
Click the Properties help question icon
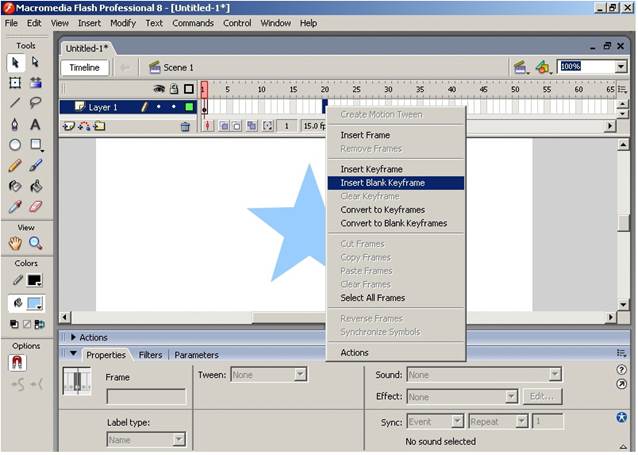pos(621,370)
